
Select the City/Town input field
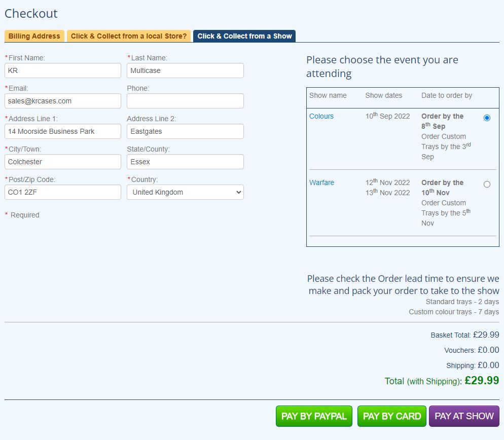tap(63, 162)
